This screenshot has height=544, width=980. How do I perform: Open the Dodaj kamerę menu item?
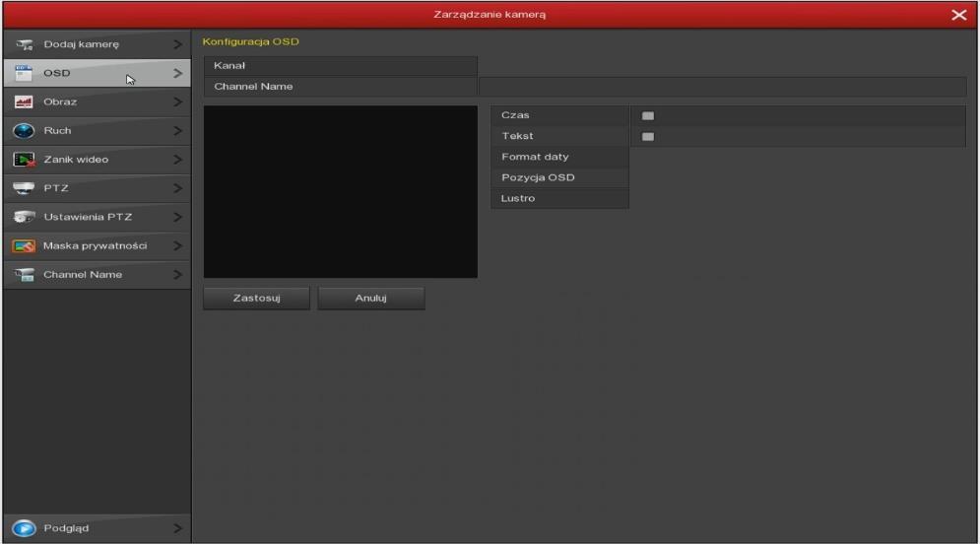(x=97, y=44)
